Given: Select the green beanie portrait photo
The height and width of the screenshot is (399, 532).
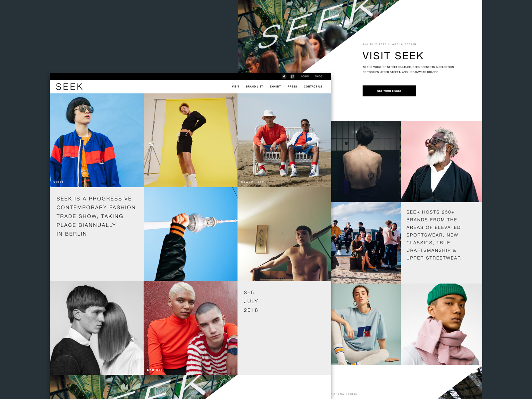Looking at the screenshot, I should (442, 324).
